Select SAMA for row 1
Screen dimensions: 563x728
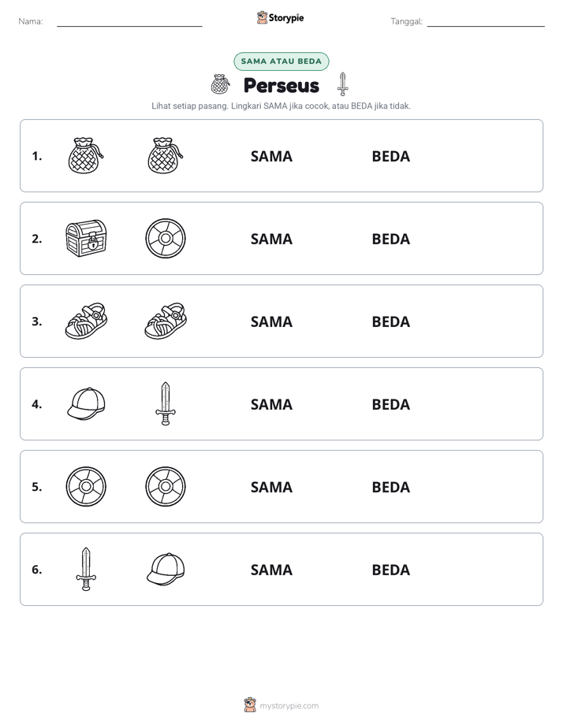(x=271, y=157)
